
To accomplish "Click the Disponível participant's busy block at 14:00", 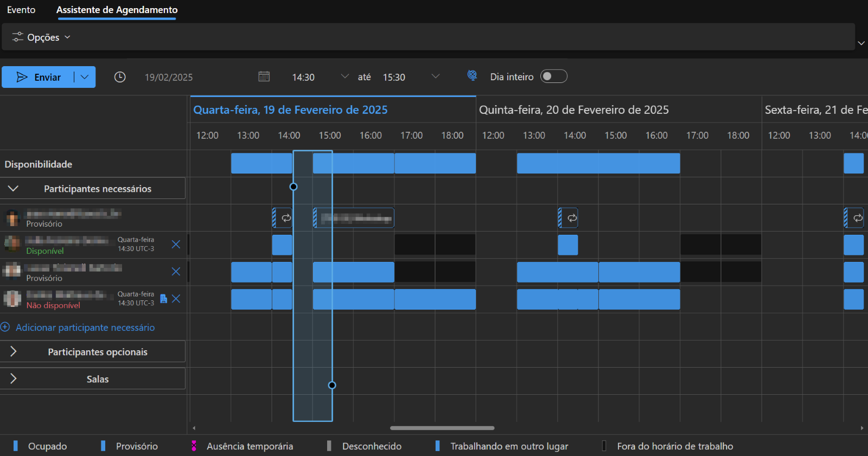I will coord(282,245).
